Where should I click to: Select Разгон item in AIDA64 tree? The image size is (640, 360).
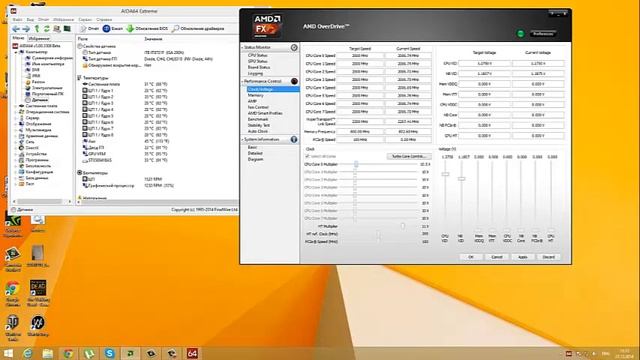click(38, 82)
